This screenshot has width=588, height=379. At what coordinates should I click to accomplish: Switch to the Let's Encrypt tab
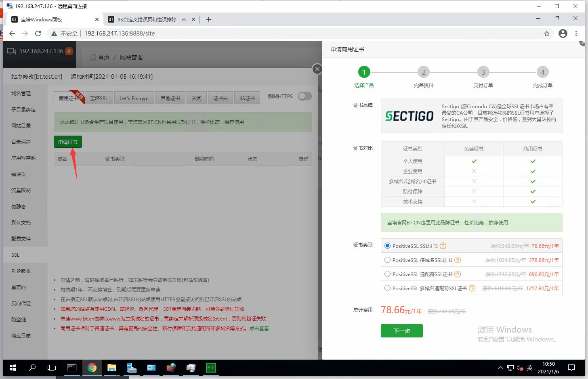pyautogui.click(x=134, y=98)
